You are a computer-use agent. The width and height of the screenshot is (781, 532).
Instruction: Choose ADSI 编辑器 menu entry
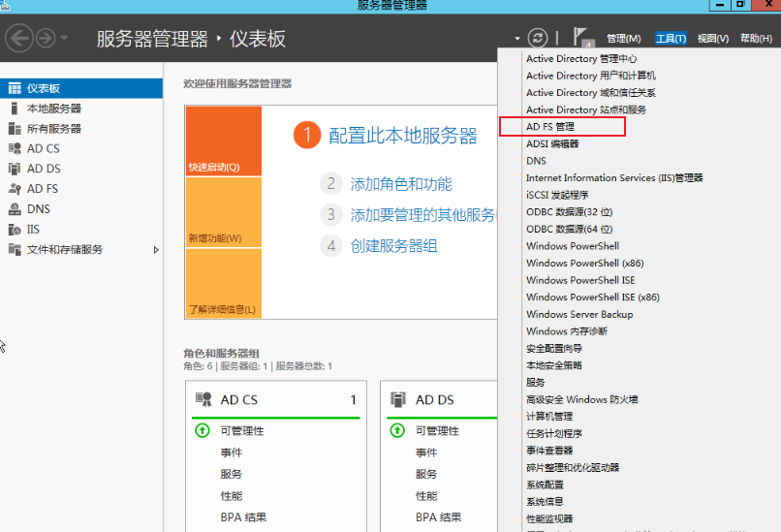(x=552, y=144)
